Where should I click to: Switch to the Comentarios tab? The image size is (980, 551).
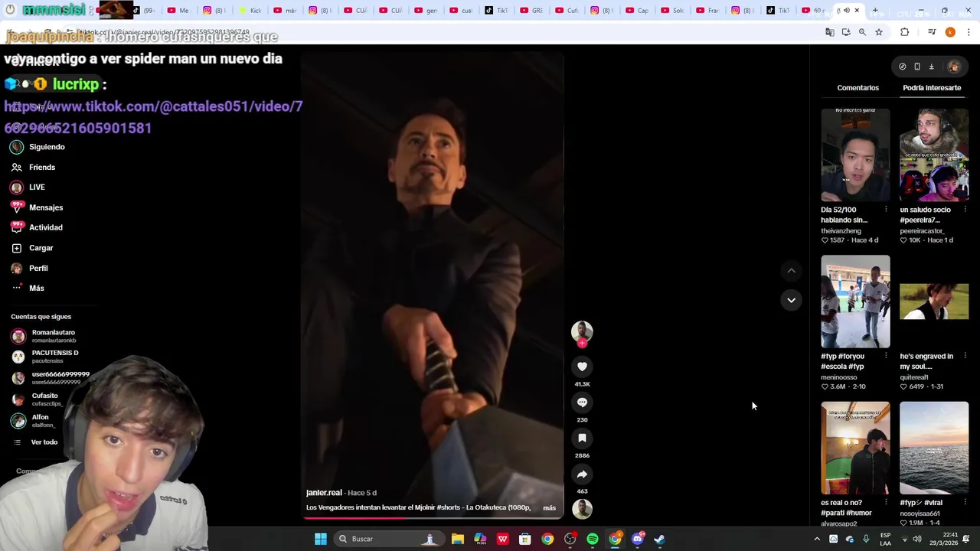point(857,88)
